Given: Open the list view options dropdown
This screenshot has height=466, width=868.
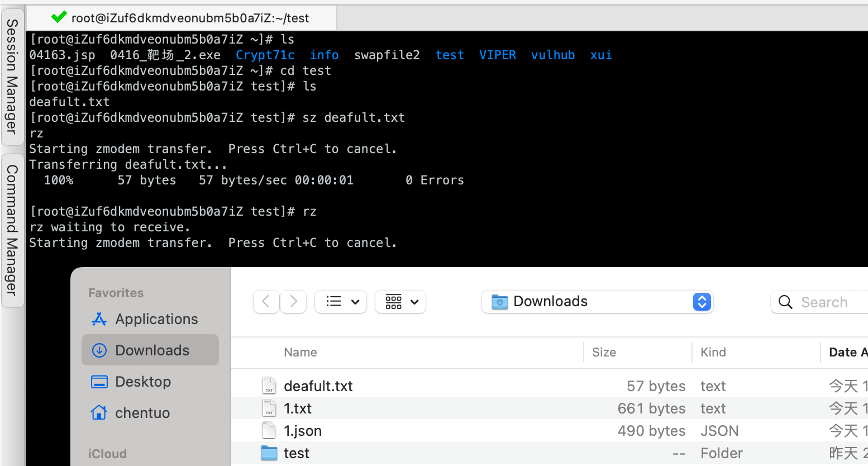Looking at the screenshot, I should click(x=341, y=302).
